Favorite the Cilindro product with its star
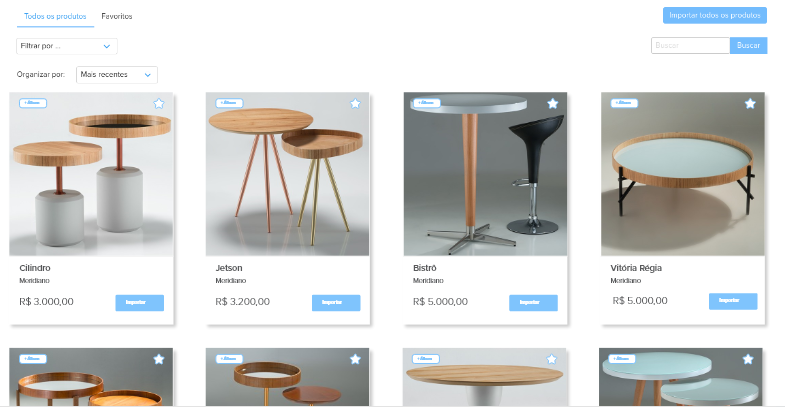 (159, 104)
